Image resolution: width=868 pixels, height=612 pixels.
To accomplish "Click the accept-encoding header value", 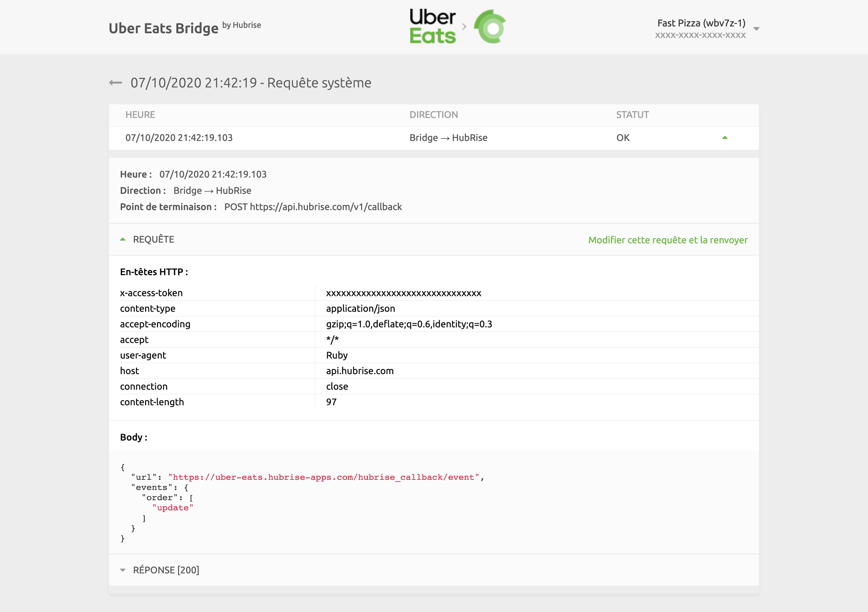I will point(409,324).
